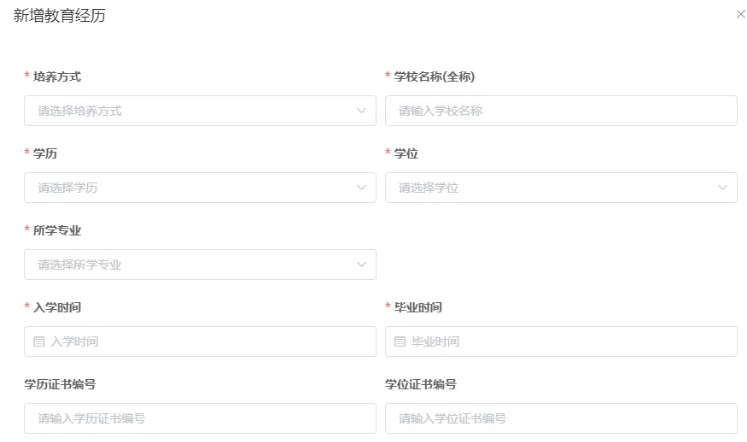The width and height of the screenshot is (747, 442).
Task: Select the 毕业时间 date input
Action: pyautogui.click(x=560, y=342)
